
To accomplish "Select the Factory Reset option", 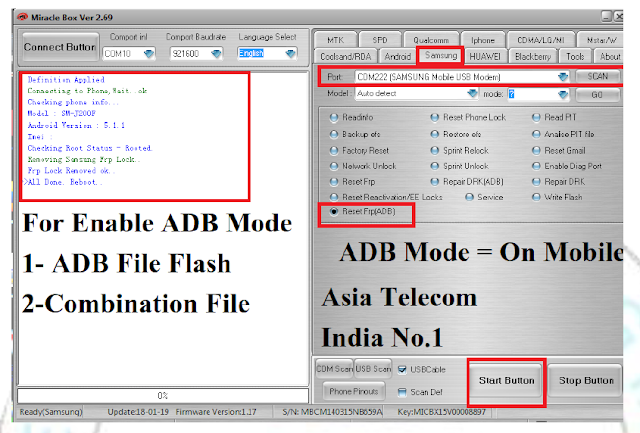I will click(334, 151).
